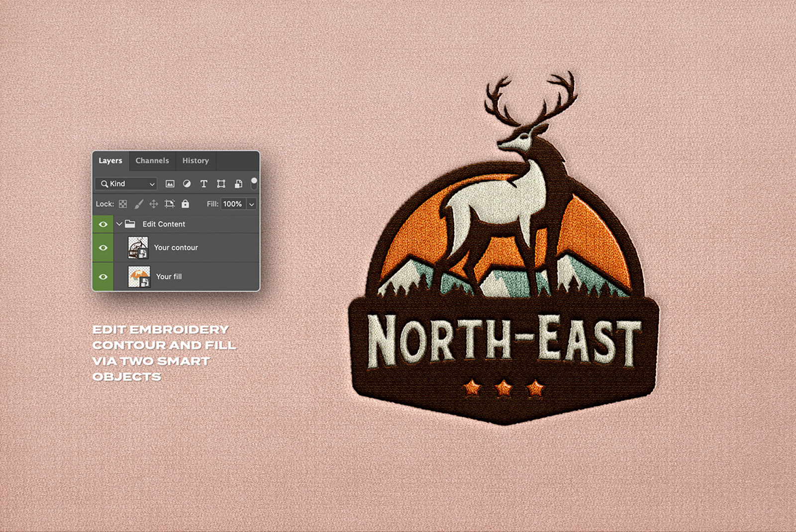Image resolution: width=796 pixels, height=532 pixels.
Task: Turn off layer filtering with the switch
Action: point(254,184)
